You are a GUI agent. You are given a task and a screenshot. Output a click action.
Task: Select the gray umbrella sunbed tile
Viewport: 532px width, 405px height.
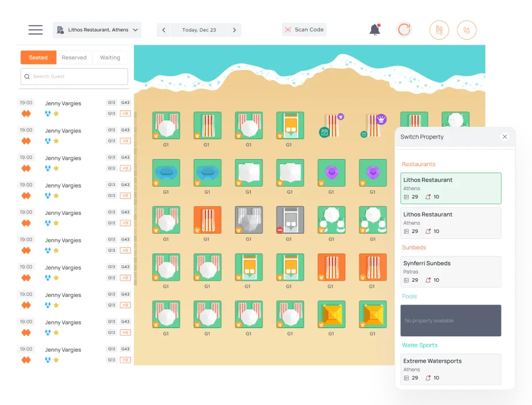click(x=249, y=220)
